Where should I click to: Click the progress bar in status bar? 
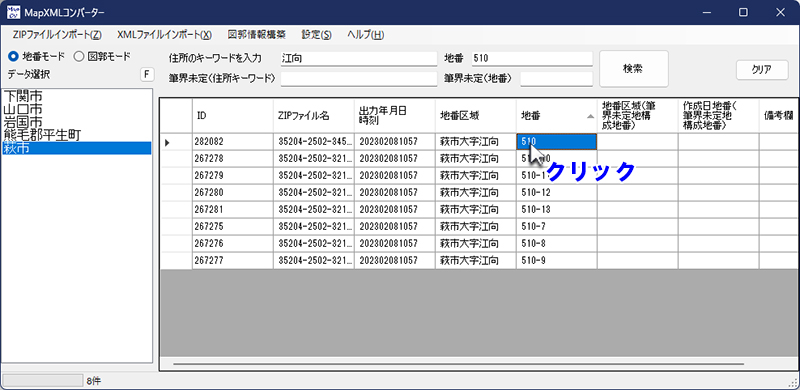pyautogui.click(x=43, y=380)
